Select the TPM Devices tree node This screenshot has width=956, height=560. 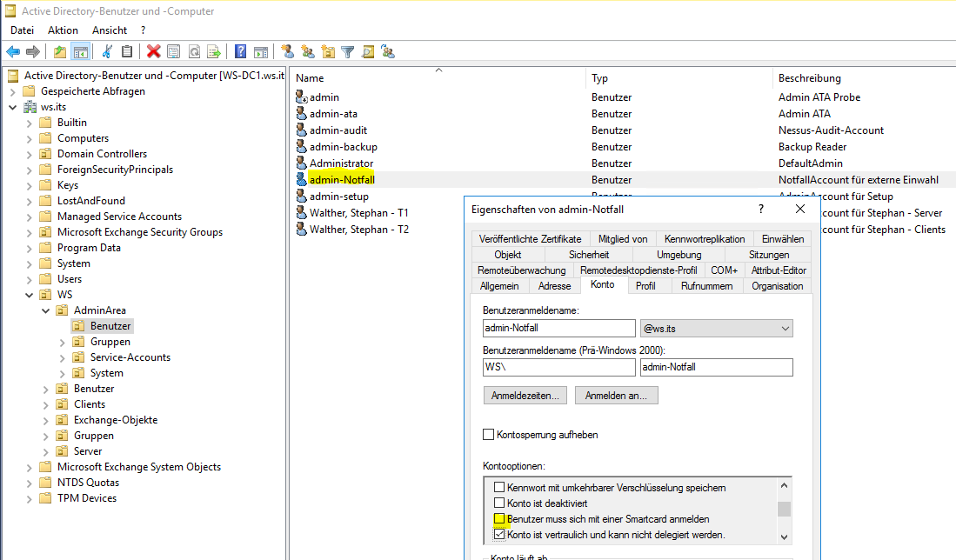pyautogui.click(x=87, y=498)
